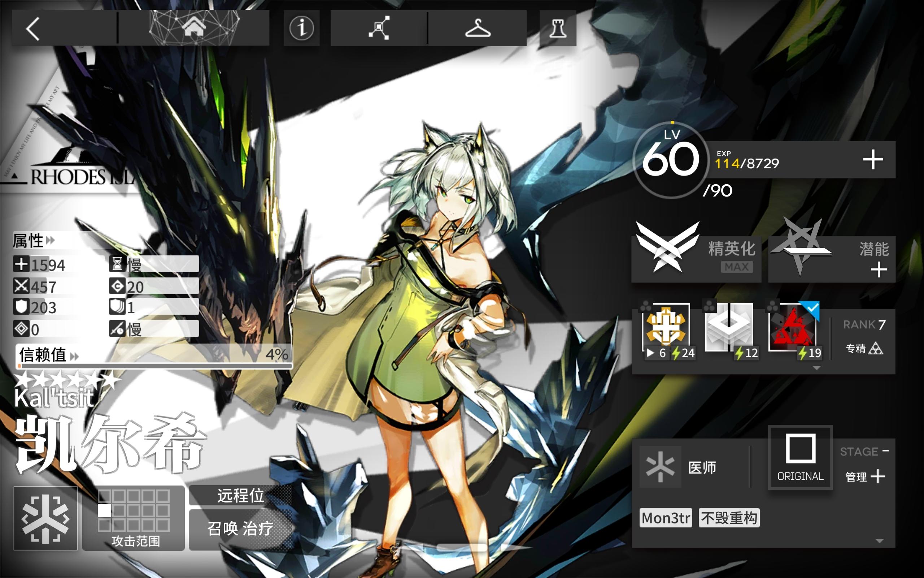View the Mon3tr talent tag

click(x=666, y=518)
